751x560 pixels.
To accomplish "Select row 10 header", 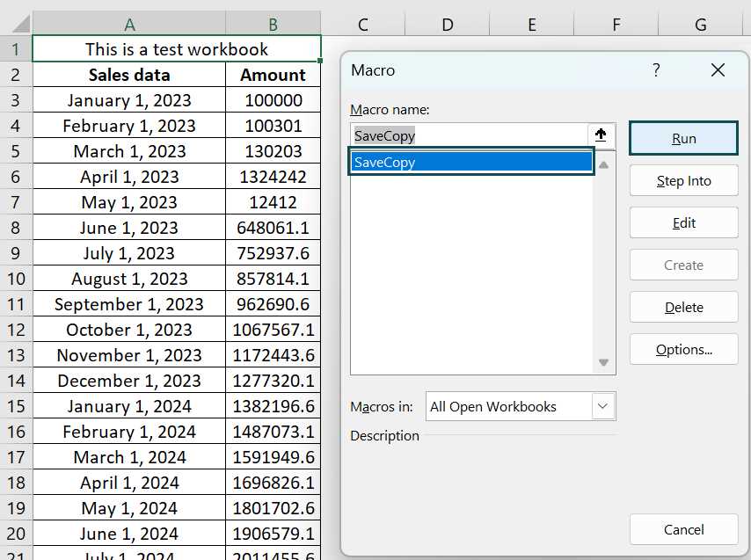I will coord(16,279).
